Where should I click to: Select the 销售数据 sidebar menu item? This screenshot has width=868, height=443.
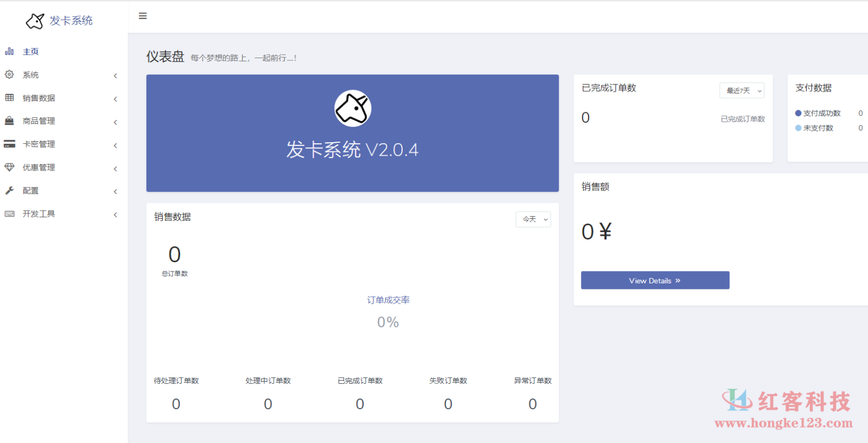39,98
